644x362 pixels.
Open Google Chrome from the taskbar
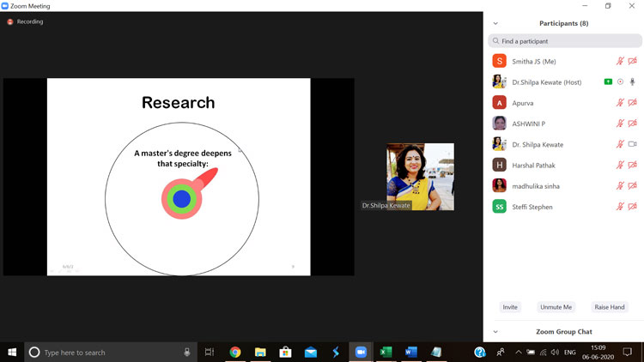tap(234, 352)
